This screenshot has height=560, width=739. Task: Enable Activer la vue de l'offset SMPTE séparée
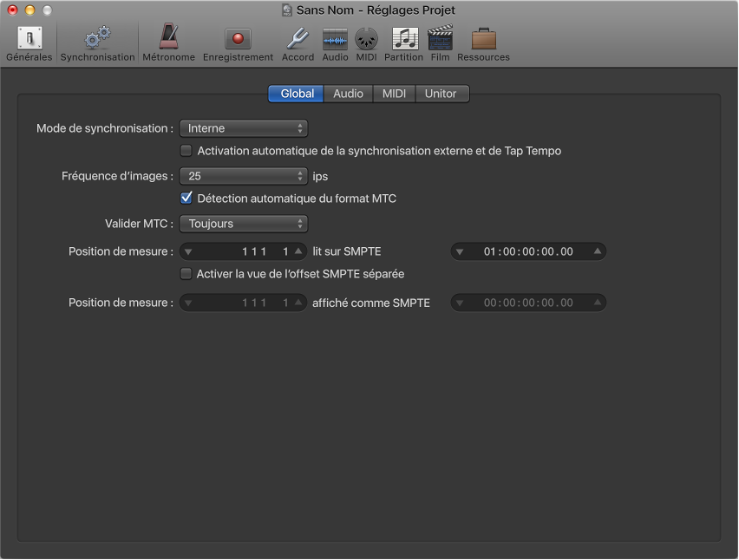[x=186, y=274]
